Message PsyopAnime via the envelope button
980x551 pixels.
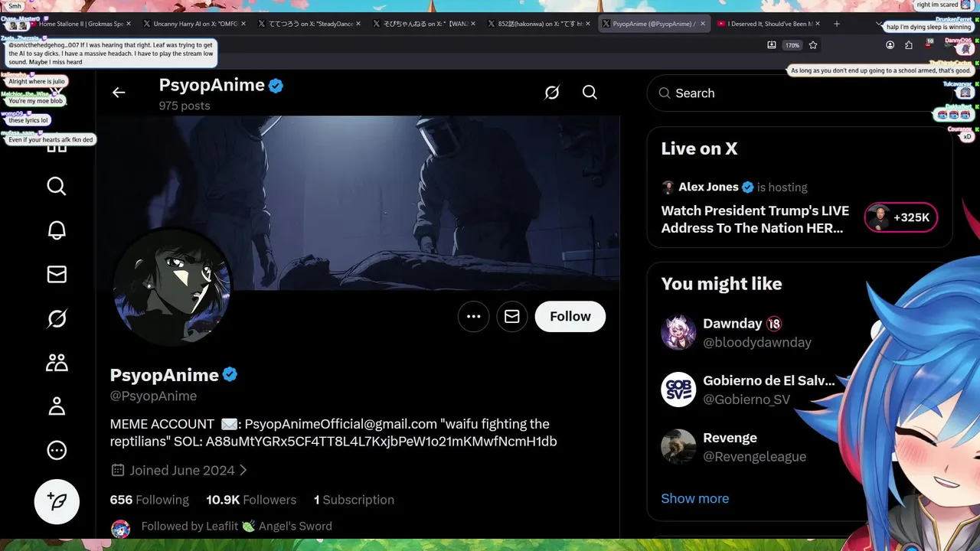[x=512, y=317]
